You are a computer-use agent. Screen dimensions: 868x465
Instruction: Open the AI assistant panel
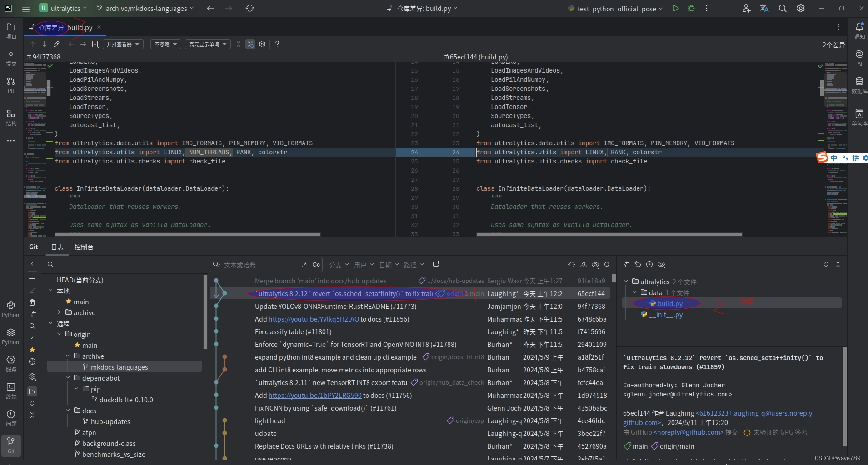(x=859, y=58)
